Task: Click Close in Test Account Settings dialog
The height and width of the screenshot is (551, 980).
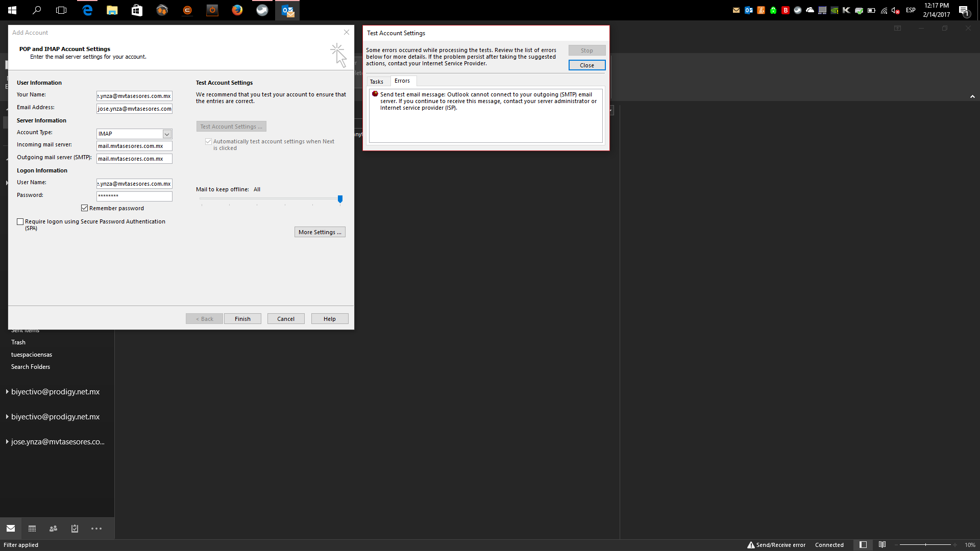Action: point(587,65)
